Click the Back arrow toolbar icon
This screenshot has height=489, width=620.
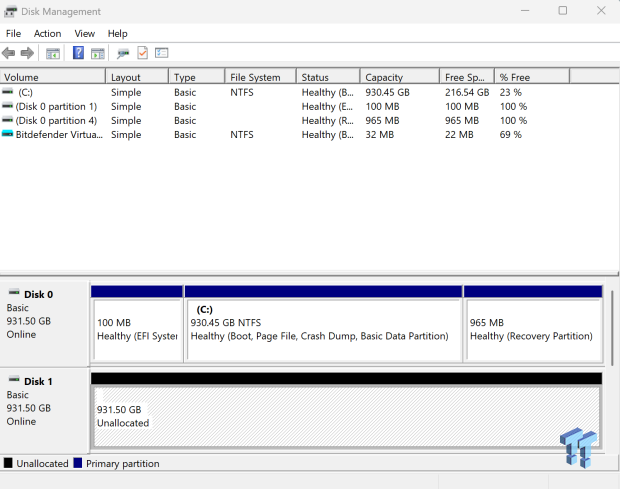point(8,53)
